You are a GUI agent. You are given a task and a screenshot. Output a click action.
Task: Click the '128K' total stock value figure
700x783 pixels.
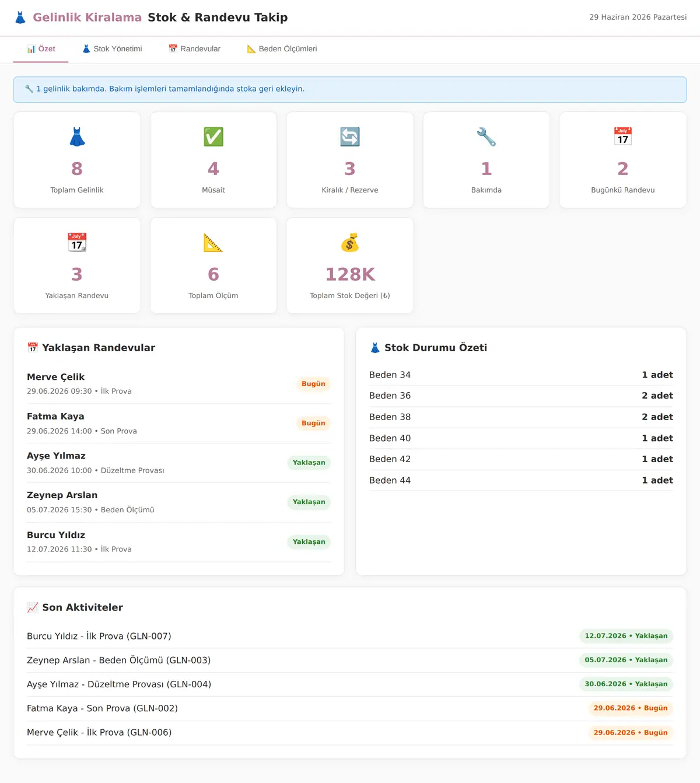[x=350, y=274]
